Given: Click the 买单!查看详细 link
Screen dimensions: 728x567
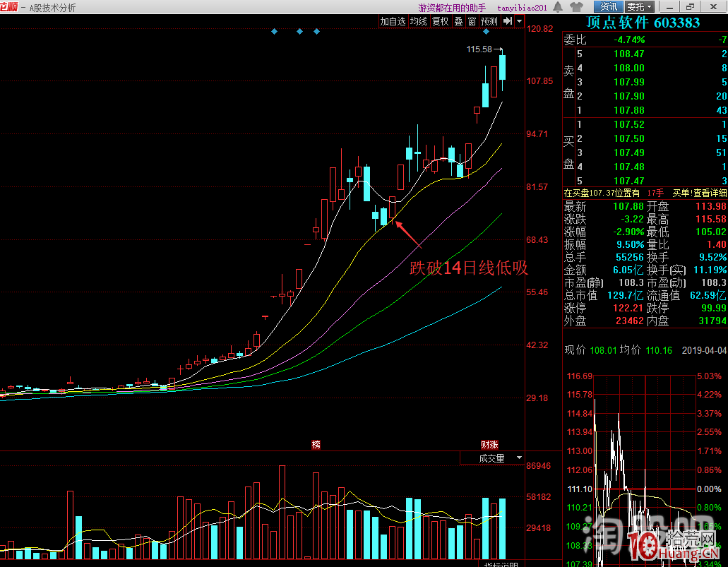Looking at the screenshot, I should (x=700, y=193).
